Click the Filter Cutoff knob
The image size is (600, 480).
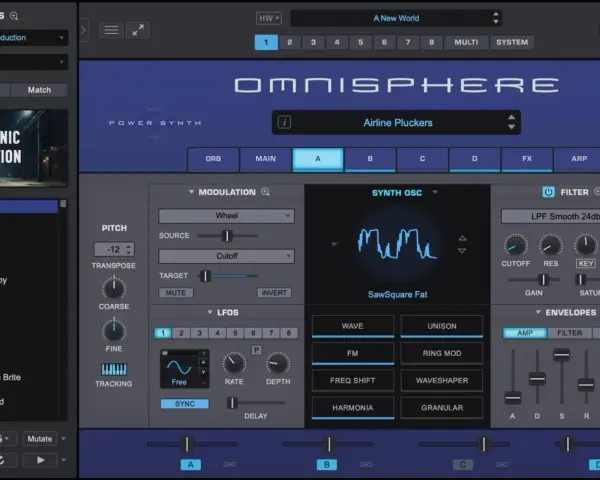coord(515,245)
